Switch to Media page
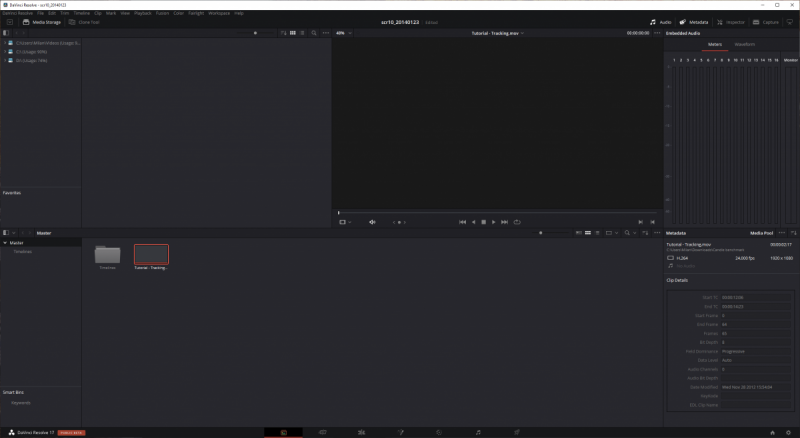800x438 pixels. point(284,432)
